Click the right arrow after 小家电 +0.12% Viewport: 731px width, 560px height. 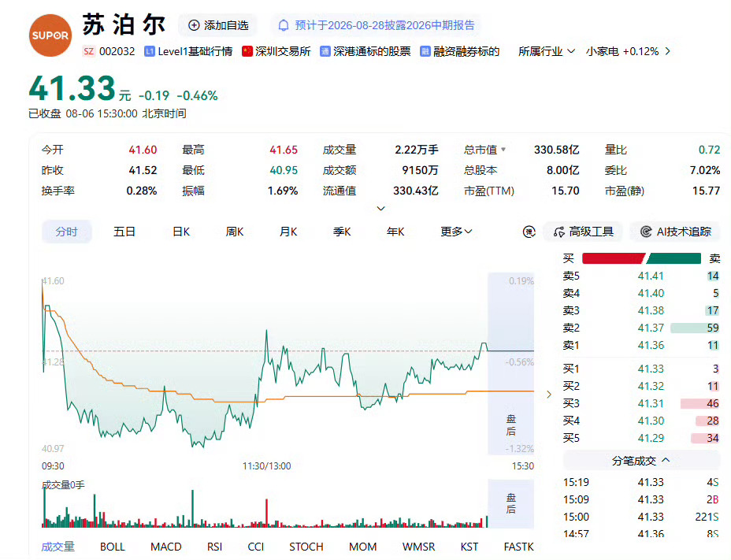pyautogui.click(x=668, y=51)
